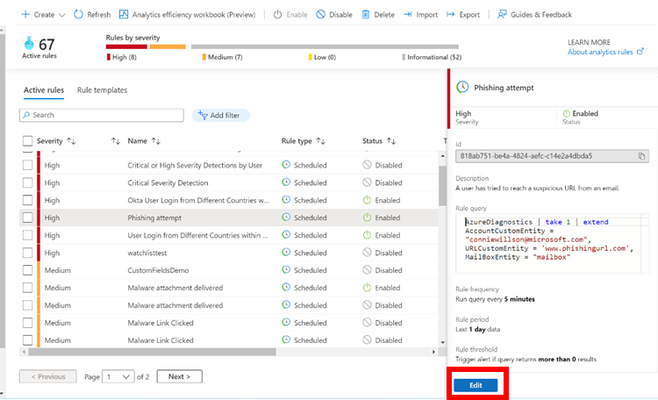The width and height of the screenshot is (658, 400).
Task: Click the table vertical scrollbar down arrow
Action: pyautogui.click(x=443, y=342)
